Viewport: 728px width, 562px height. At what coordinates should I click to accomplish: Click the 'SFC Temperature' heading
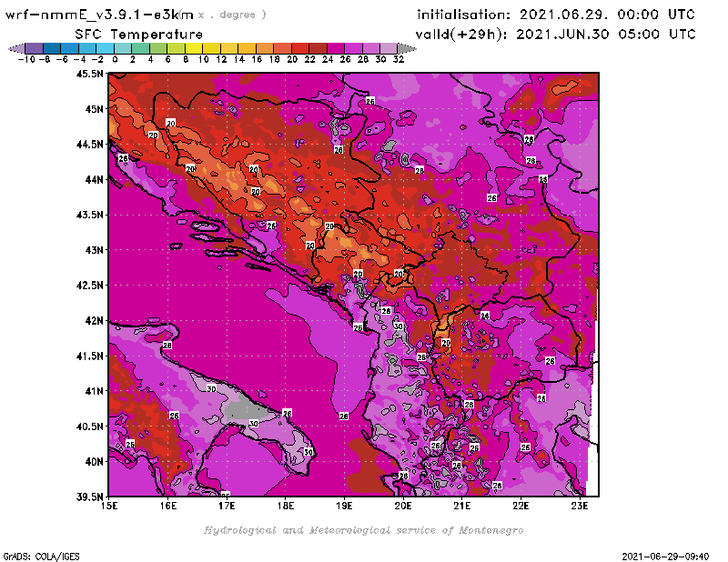pos(139,35)
